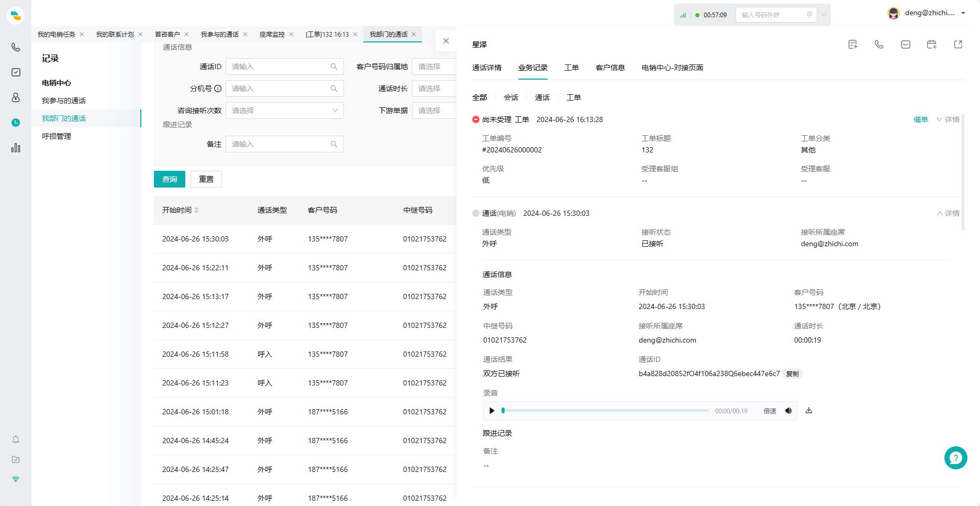This screenshot has height=506, width=980.
Task: Click the 分机号 info tooltip icon
Action: click(218, 89)
